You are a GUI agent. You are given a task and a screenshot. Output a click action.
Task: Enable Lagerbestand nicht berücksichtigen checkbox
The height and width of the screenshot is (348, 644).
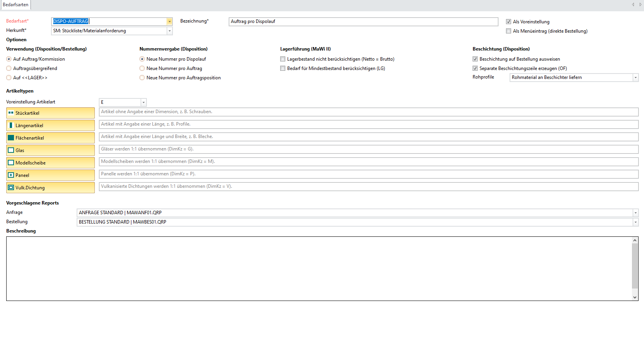[283, 59]
